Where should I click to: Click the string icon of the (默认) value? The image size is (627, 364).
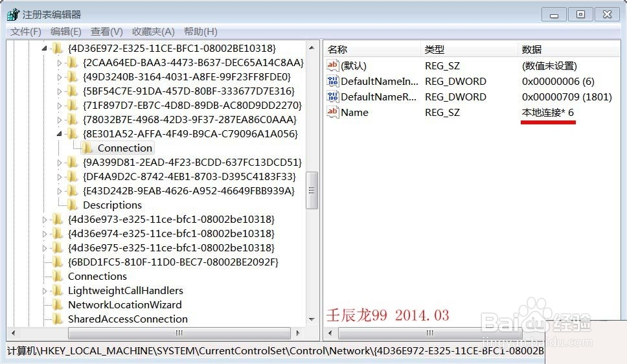coord(333,65)
